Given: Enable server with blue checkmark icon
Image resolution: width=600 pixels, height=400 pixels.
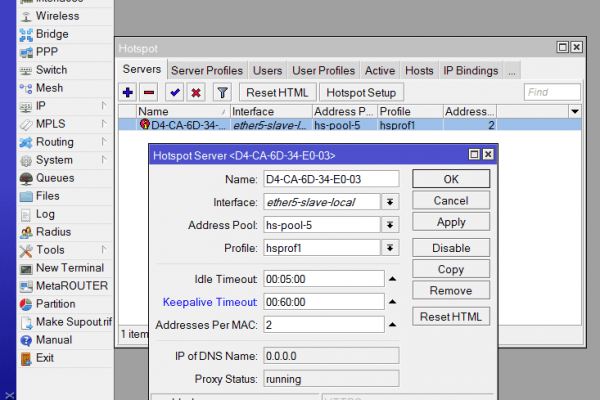Looking at the screenshot, I should point(175,92).
